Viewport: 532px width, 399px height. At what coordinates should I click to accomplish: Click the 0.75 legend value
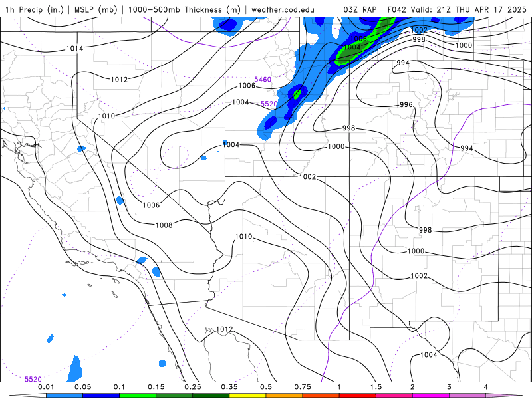(303, 387)
